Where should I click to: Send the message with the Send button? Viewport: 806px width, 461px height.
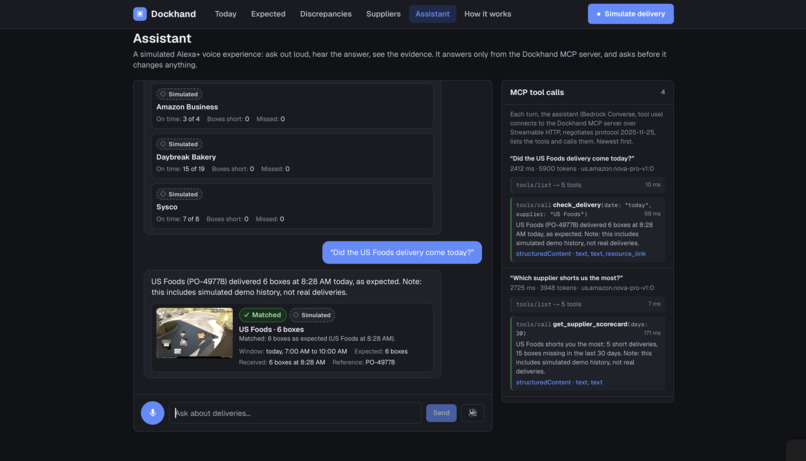click(441, 413)
